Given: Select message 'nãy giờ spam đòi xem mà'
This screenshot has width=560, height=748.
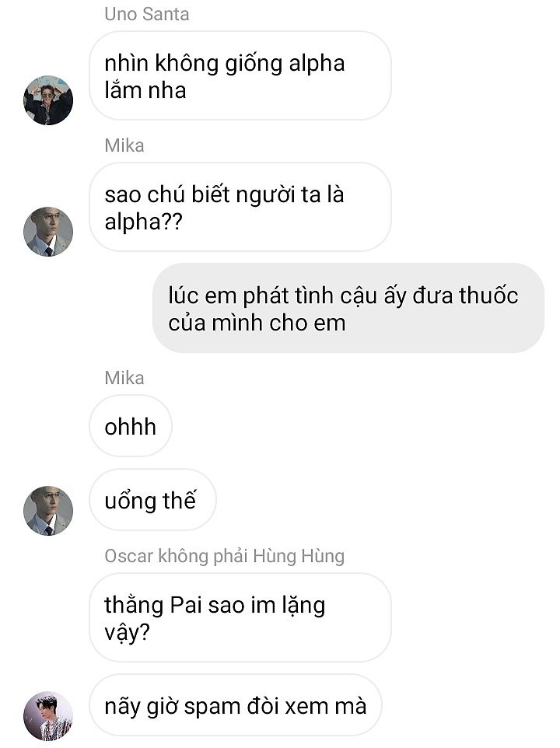Looking at the screenshot, I should (x=236, y=705).
